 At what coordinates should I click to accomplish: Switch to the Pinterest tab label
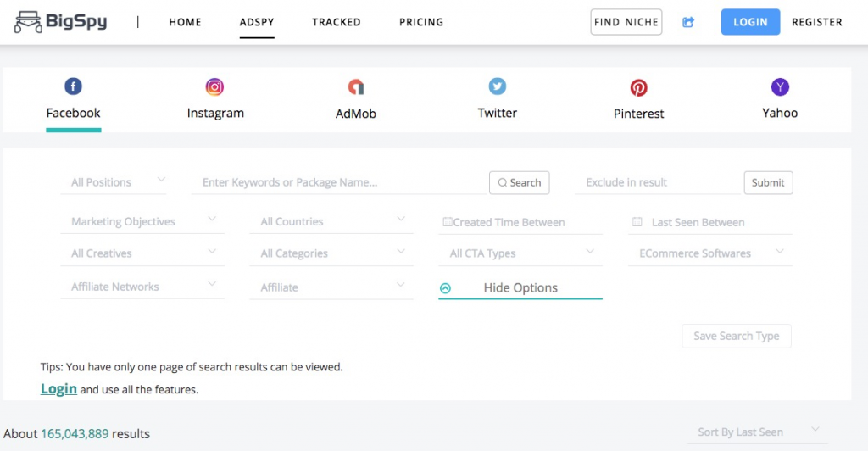coord(639,114)
